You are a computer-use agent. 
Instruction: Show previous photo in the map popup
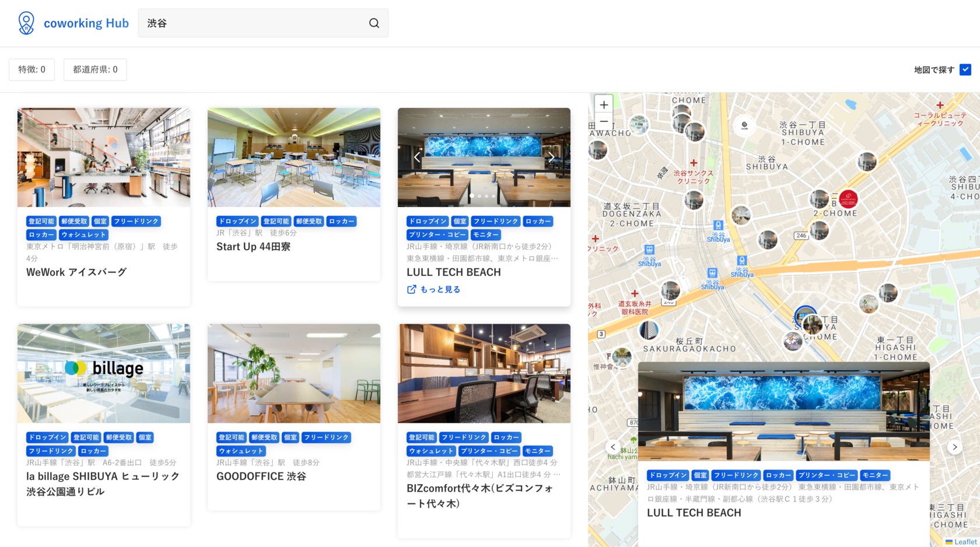click(x=612, y=447)
